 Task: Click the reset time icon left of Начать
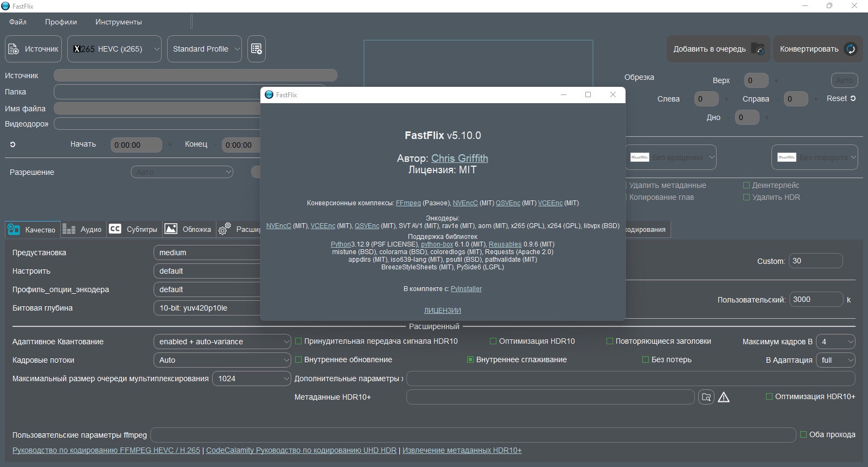pyautogui.click(x=13, y=144)
